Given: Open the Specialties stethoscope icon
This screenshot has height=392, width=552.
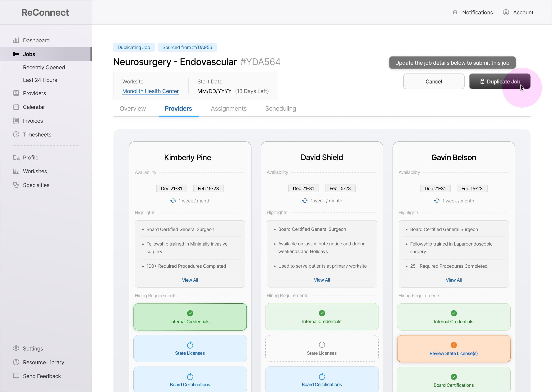Looking at the screenshot, I should [16, 185].
